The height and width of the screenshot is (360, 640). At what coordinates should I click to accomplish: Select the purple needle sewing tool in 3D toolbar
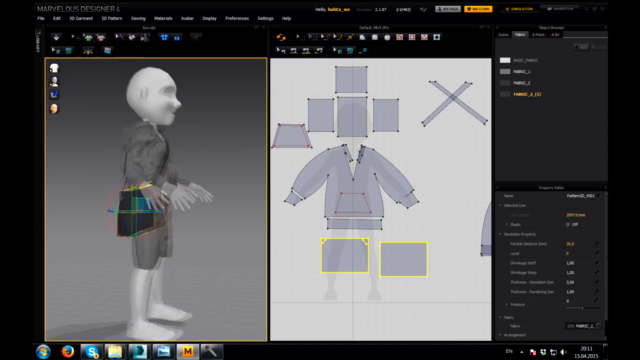[x=119, y=37]
